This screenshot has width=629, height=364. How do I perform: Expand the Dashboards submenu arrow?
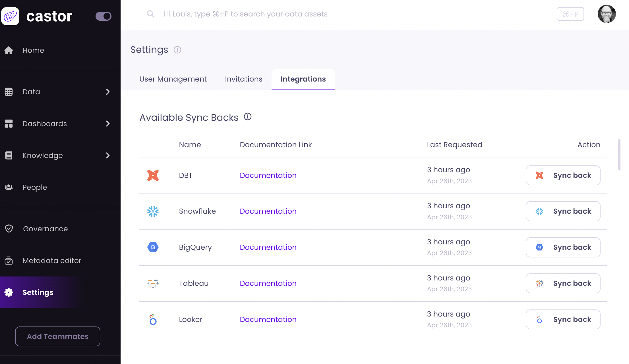108,124
